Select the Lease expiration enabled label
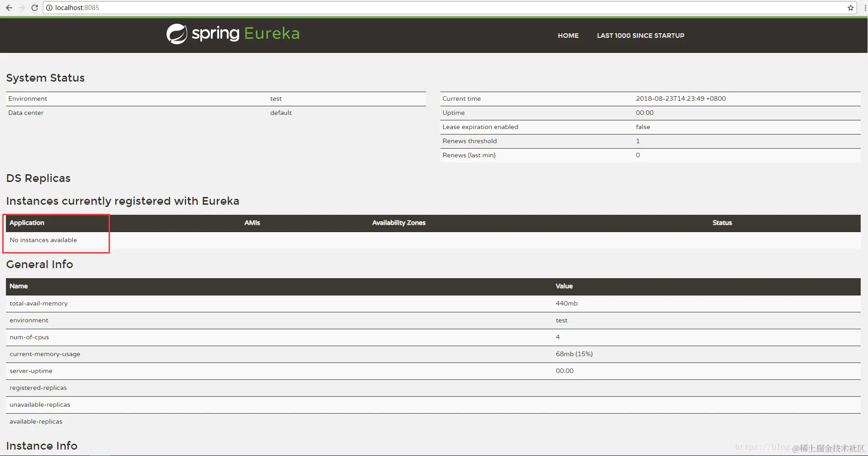868x456 pixels. pyautogui.click(x=480, y=127)
